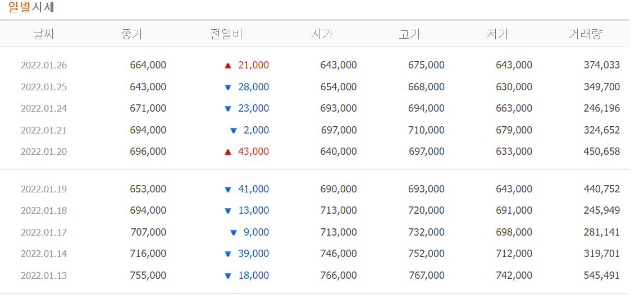644x299 pixels.
Task: Click the red up arrow beside 21,000
Action: [228, 66]
